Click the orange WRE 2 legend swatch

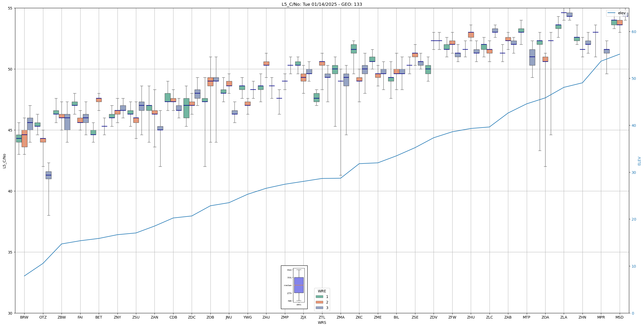tap(319, 302)
